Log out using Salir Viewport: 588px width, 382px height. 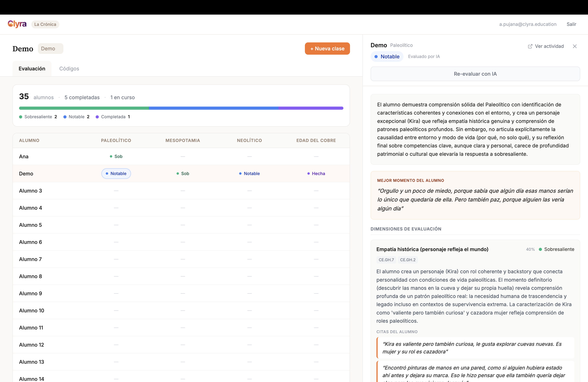tap(571, 24)
